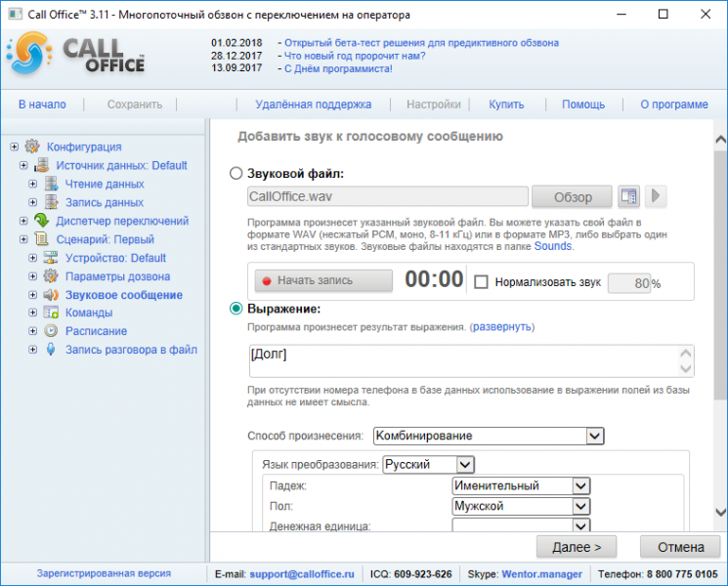This screenshot has height=586, width=728.
Task: Click the Конфигурация gear icon
Action: click(x=32, y=146)
